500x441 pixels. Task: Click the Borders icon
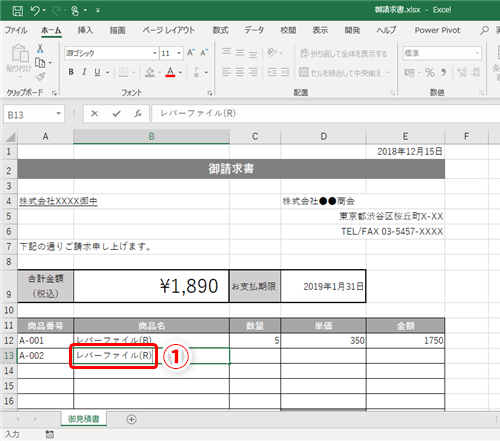[x=123, y=72]
